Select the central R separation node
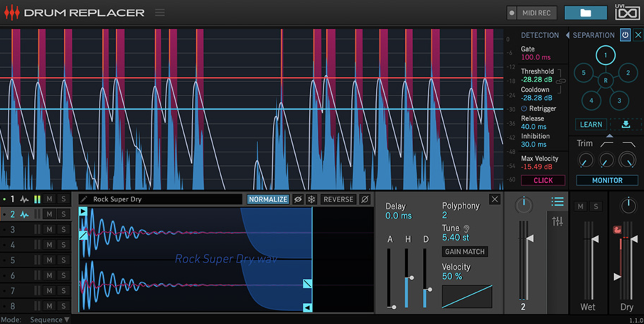This screenshot has height=324, width=644. [606, 80]
